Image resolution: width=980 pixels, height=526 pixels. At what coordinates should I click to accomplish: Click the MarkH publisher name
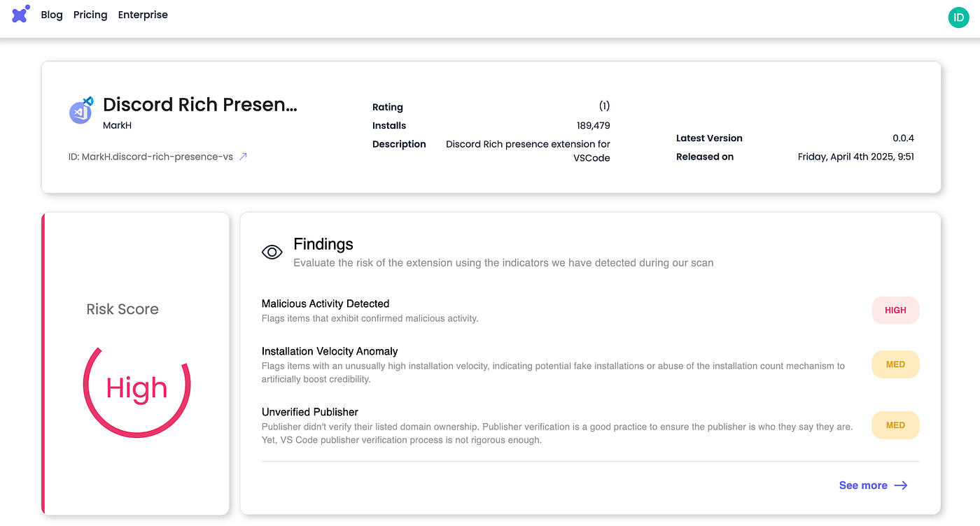(x=117, y=125)
